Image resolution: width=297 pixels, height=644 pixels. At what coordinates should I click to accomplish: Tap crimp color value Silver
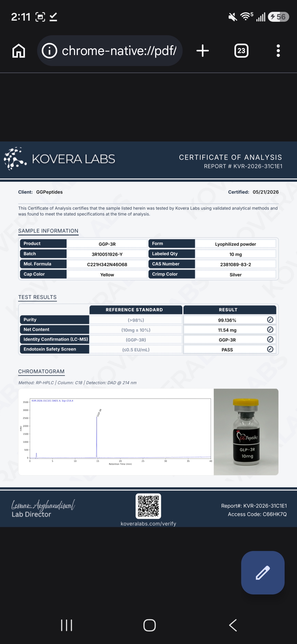coord(236,275)
